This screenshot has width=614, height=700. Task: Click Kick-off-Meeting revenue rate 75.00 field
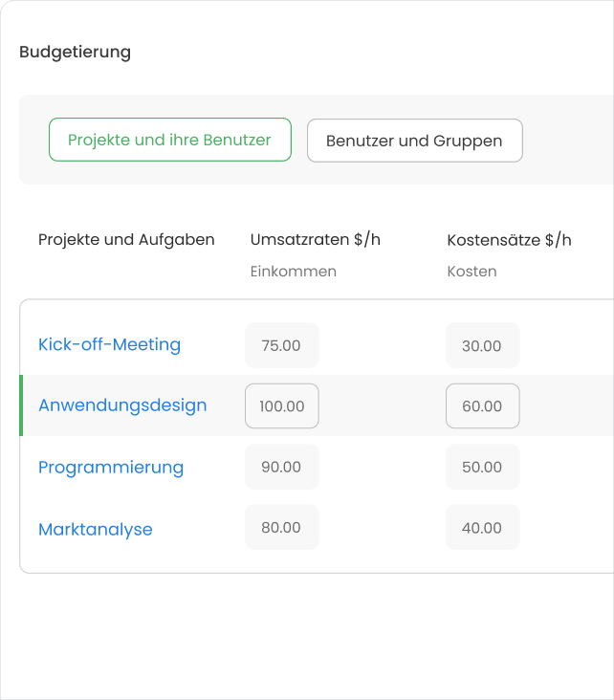coord(281,345)
